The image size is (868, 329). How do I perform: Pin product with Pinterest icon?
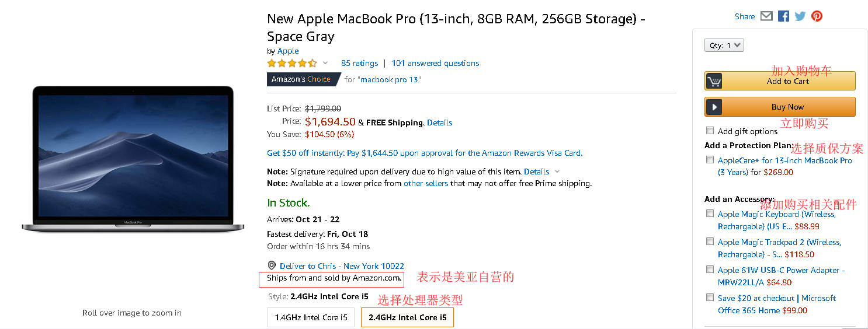817,16
